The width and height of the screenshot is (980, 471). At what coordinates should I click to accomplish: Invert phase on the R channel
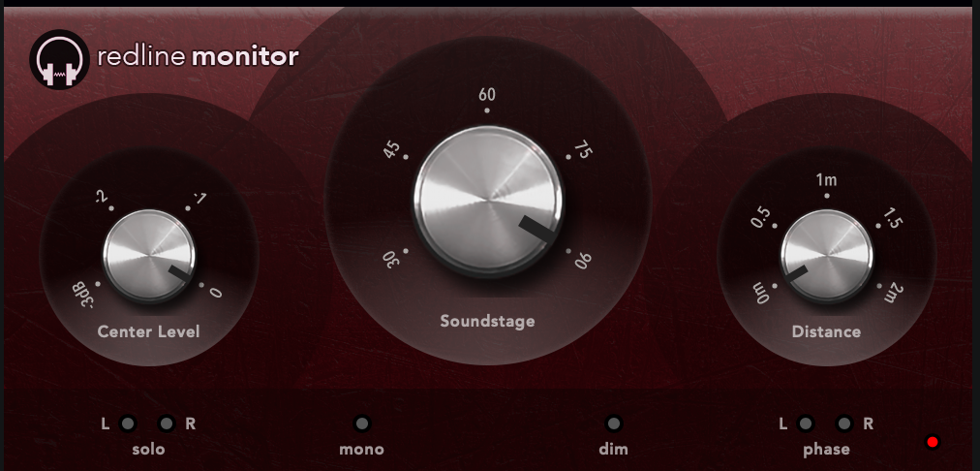coord(844,424)
